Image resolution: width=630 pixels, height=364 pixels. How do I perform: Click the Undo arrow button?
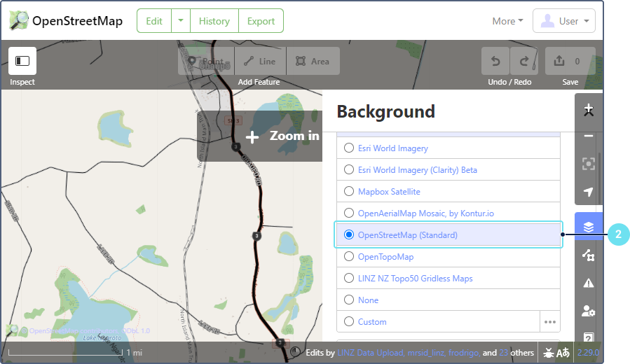point(495,61)
